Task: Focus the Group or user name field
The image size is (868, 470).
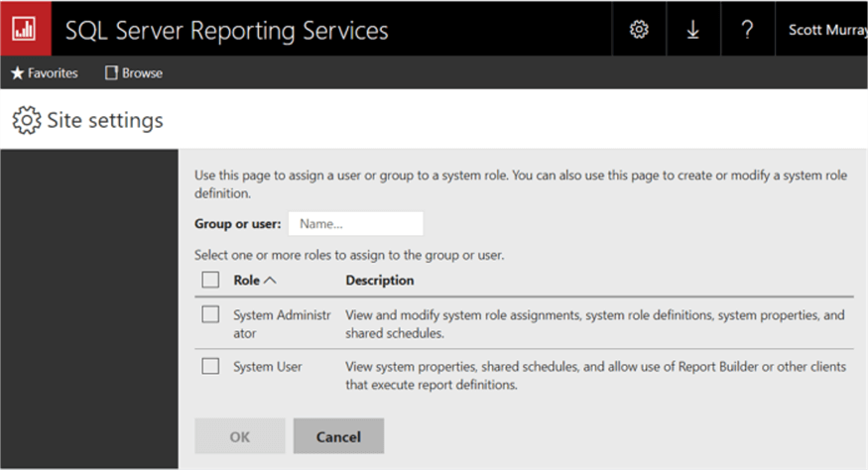Action: [356, 224]
